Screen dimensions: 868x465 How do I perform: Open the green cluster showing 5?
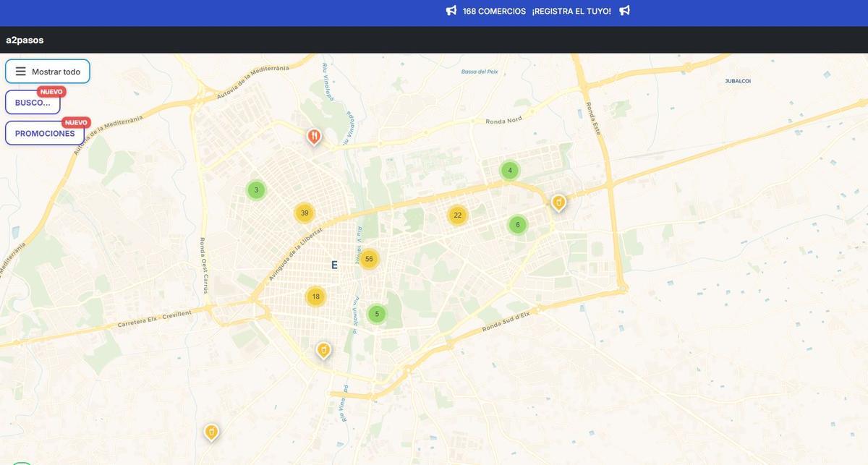pyautogui.click(x=377, y=313)
